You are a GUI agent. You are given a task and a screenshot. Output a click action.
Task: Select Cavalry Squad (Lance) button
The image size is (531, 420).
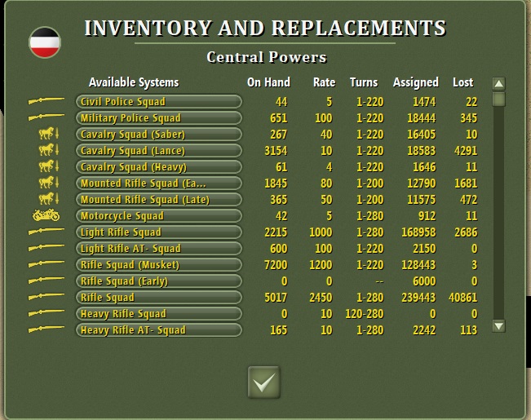coord(159,150)
